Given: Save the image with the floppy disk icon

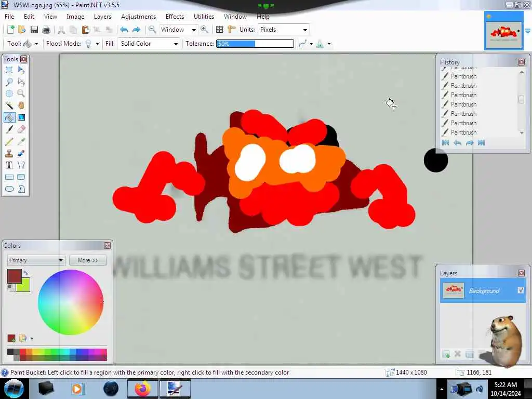Looking at the screenshot, I should pos(34,30).
